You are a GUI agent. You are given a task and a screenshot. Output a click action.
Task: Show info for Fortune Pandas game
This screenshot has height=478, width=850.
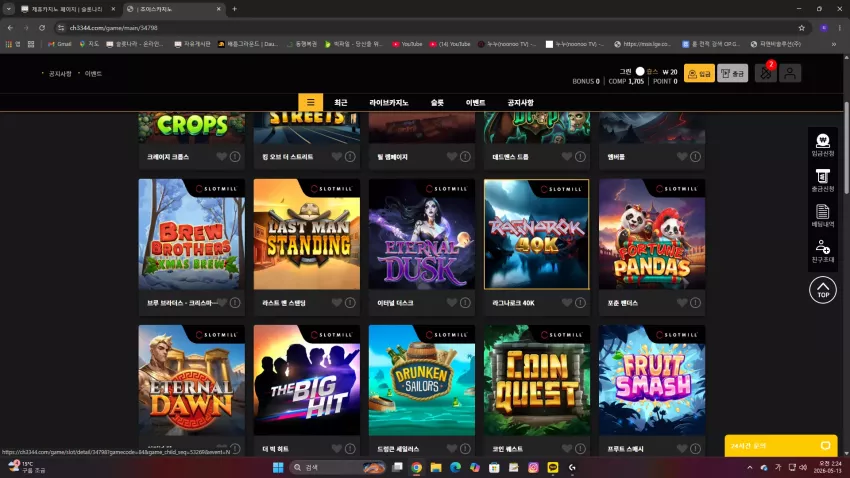696,302
